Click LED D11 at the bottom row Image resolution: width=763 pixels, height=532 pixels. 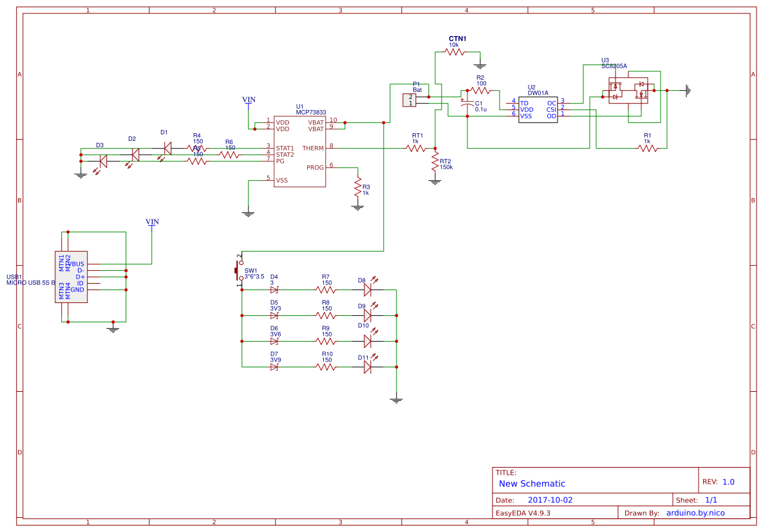tap(368, 367)
